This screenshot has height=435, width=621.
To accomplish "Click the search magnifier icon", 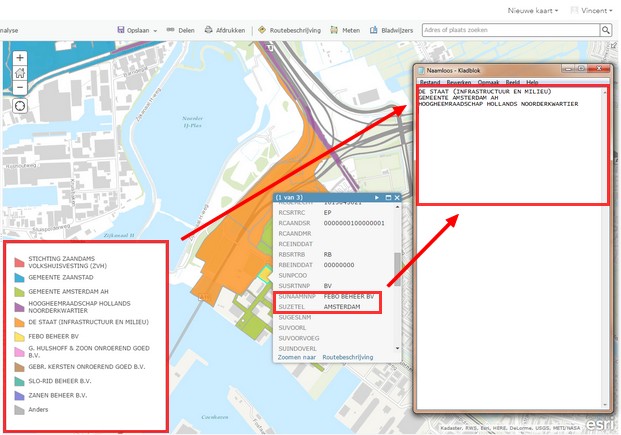I will pos(606,31).
